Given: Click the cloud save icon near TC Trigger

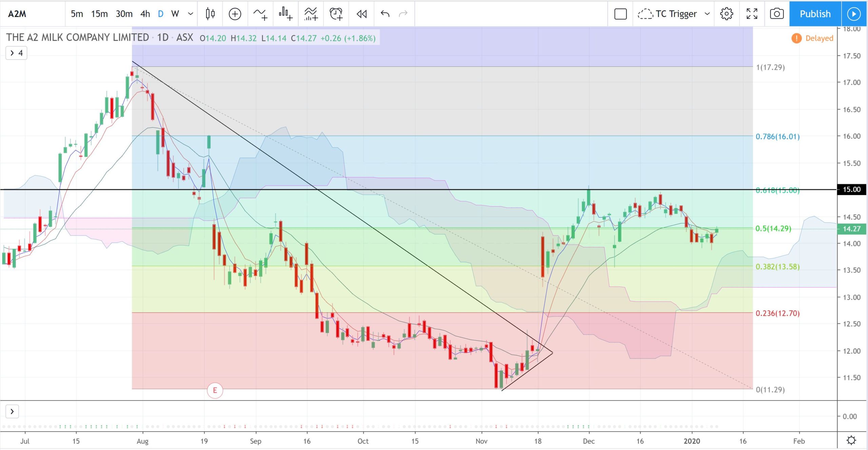Looking at the screenshot, I should pyautogui.click(x=645, y=14).
